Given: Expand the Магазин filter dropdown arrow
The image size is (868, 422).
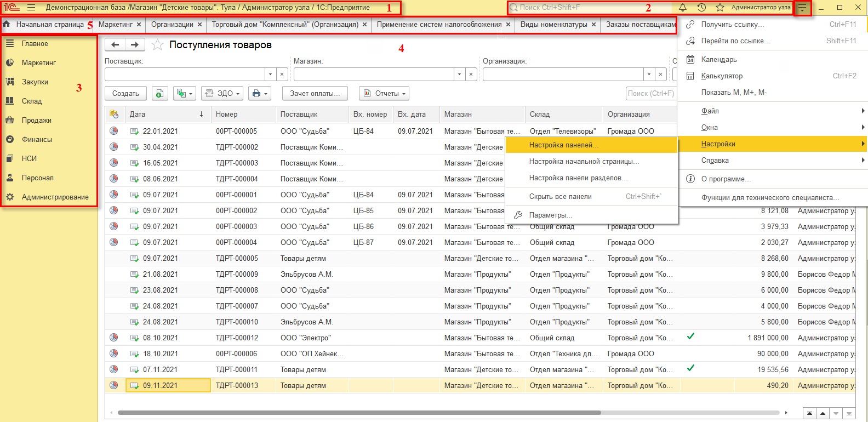Looking at the screenshot, I should point(459,74).
